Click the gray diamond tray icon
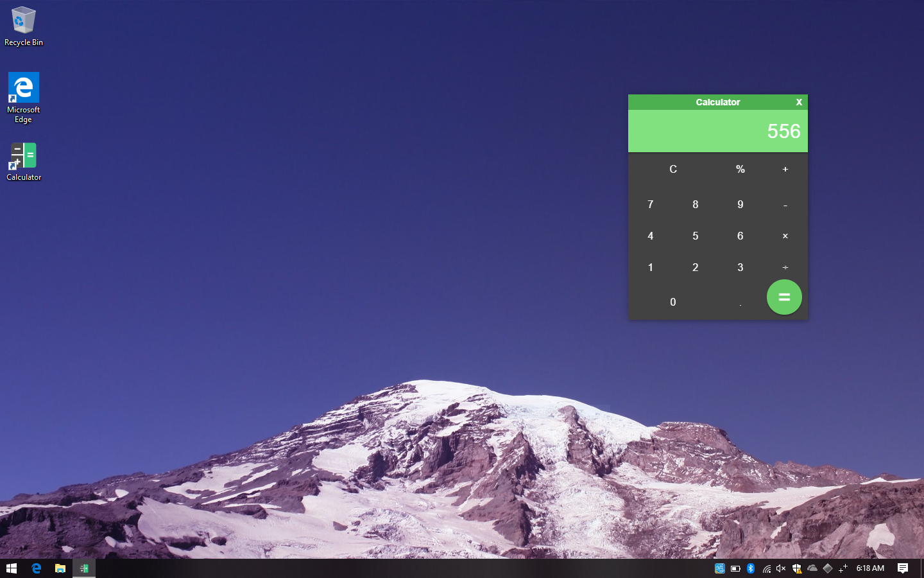Image resolution: width=924 pixels, height=578 pixels. click(x=828, y=568)
